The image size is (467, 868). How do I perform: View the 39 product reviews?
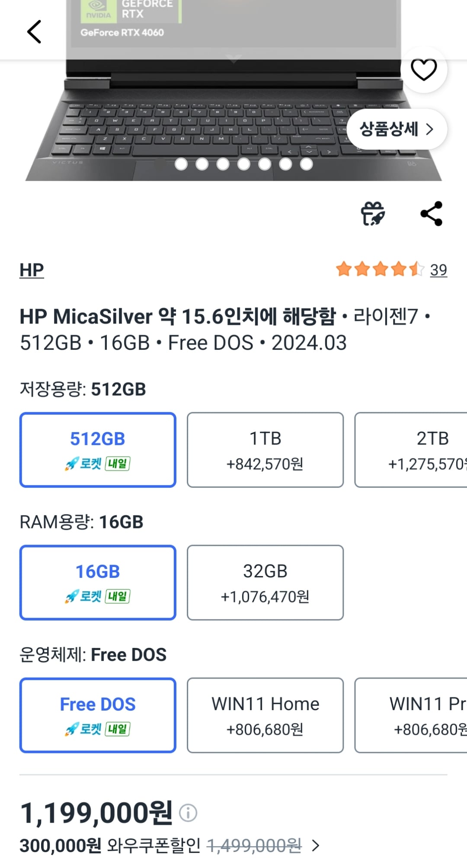coord(438,270)
